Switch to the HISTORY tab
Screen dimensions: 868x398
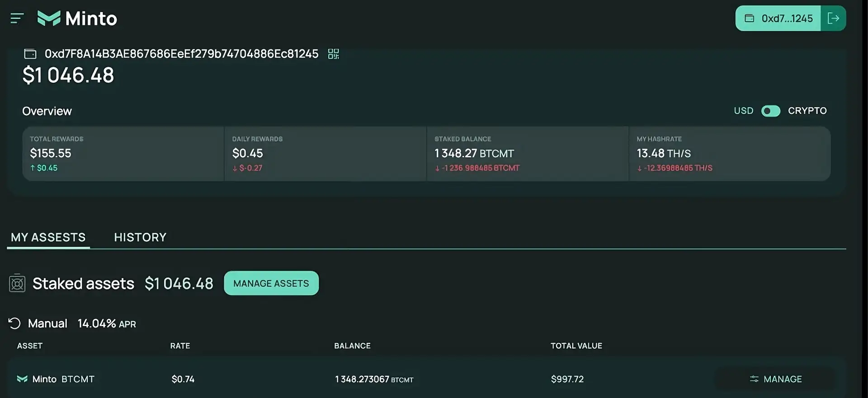coord(140,238)
